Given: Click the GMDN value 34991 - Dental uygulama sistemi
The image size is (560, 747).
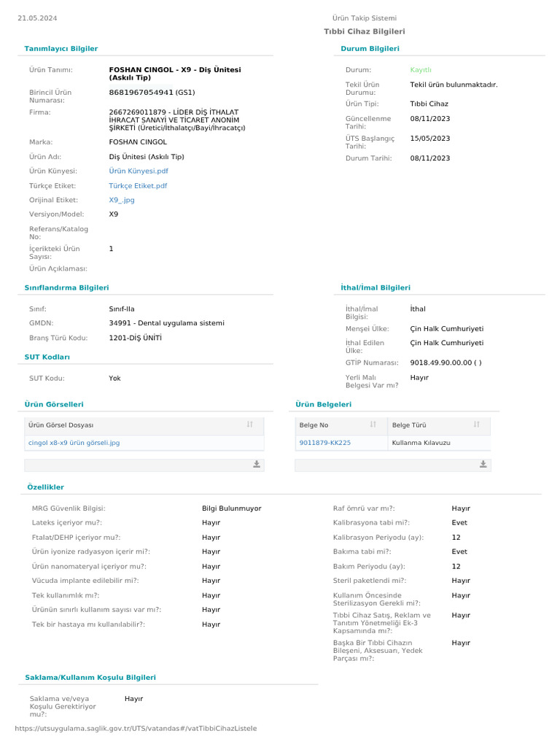Looking at the screenshot, I should [167, 323].
